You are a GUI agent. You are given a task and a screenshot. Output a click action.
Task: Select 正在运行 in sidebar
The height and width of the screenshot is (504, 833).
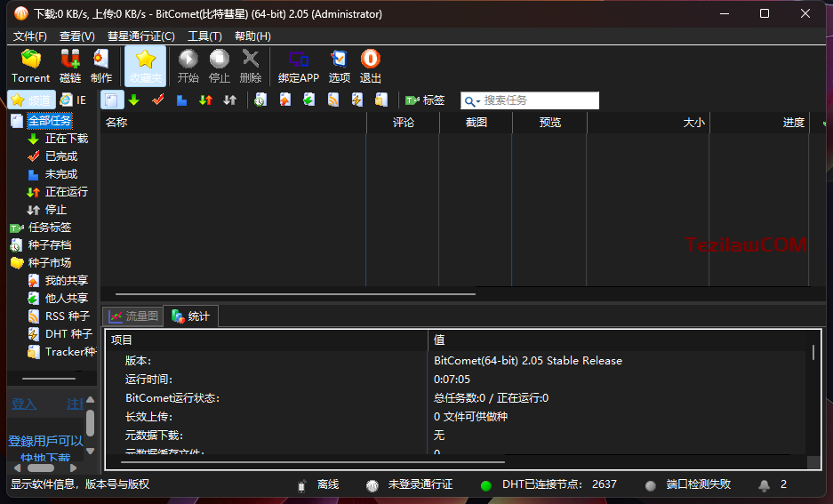point(67,192)
